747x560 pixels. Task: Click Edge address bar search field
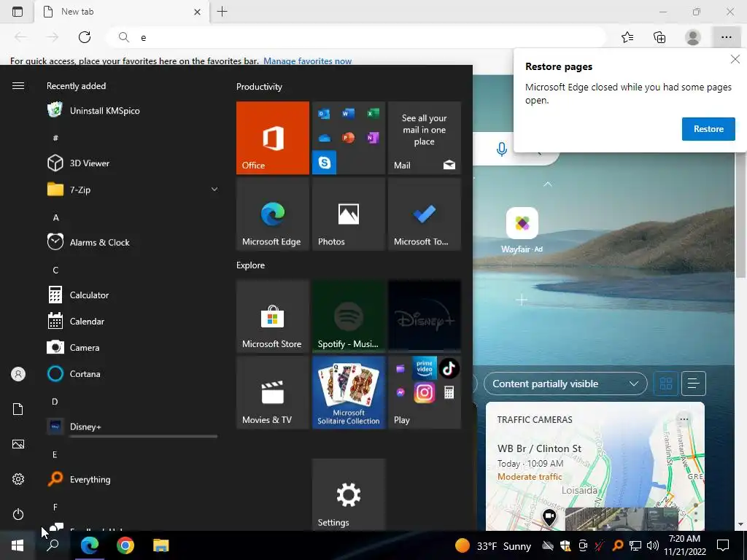(x=355, y=37)
